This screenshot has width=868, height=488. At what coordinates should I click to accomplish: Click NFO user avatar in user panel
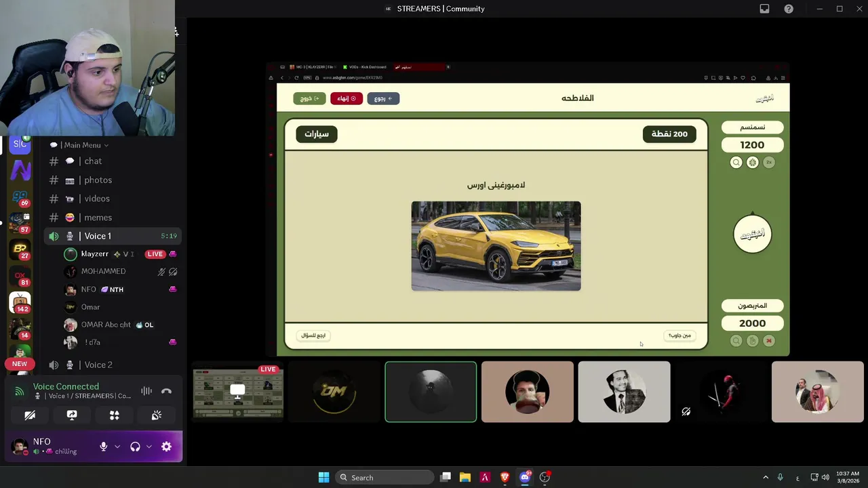pyautogui.click(x=20, y=447)
